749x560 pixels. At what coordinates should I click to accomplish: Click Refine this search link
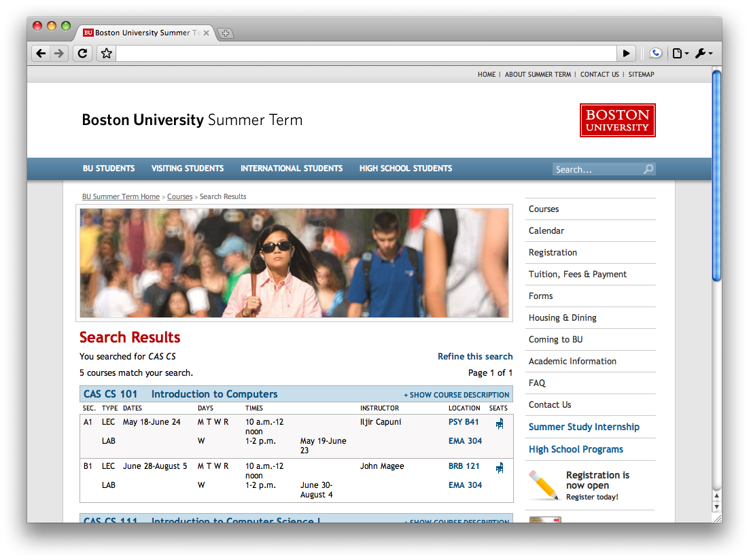click(x=475, y=356)
